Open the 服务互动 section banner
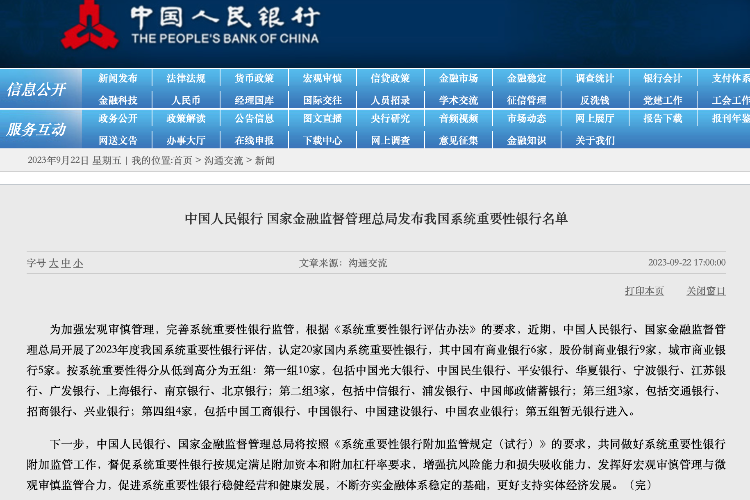The image size is (750, 500). click(36, 129)
